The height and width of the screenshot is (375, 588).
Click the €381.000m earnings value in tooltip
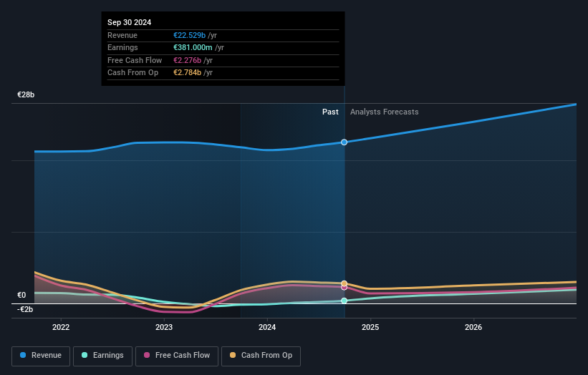click(x=193, y=47)
